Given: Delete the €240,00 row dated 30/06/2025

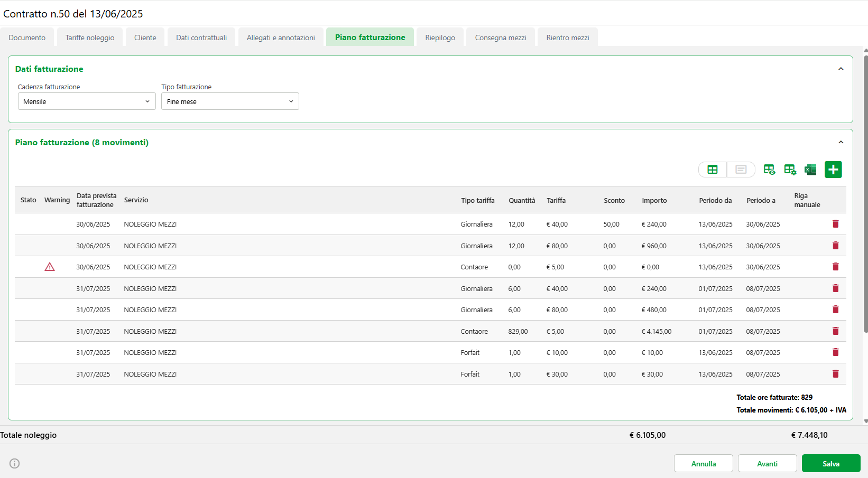Looking at the screenshot, I should click(x=836, y=224).
